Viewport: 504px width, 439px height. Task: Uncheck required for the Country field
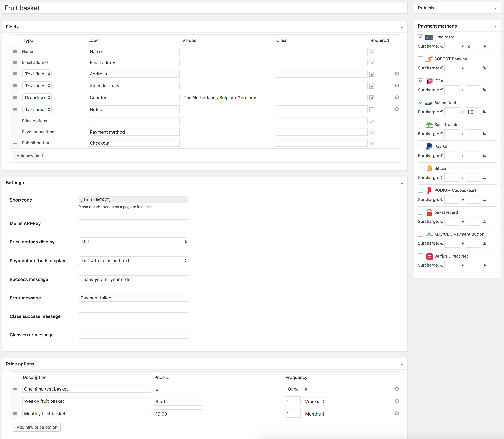click(372, 98)
